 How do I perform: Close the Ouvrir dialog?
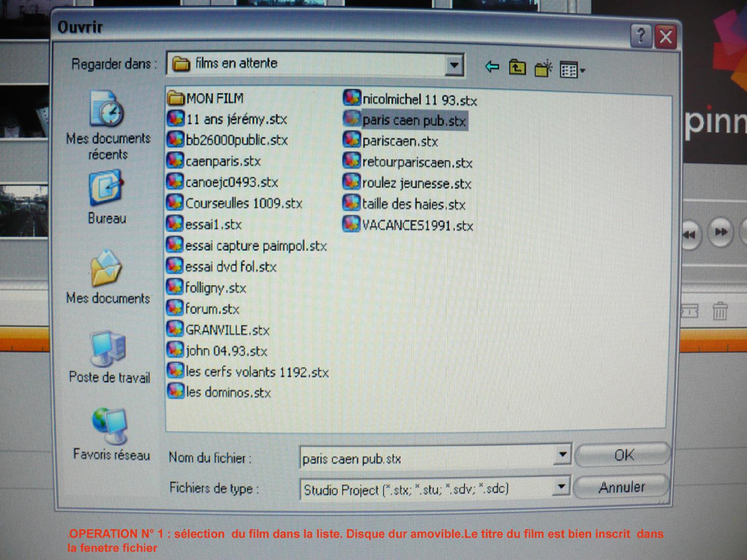666,37
